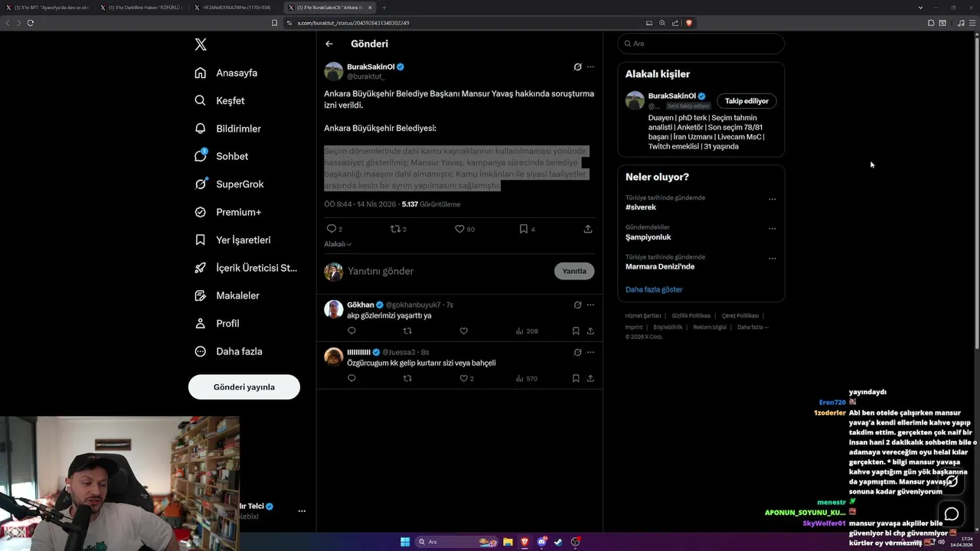The image size is (980, 551).
Task: Click Grok icon on main post
Action: point(577,67)
